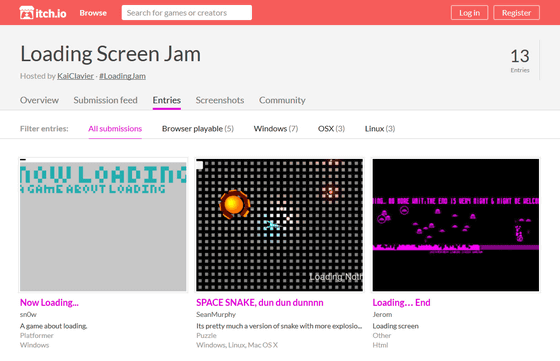Open the SPACE SNAKE game thumbnail

(280, 225)
